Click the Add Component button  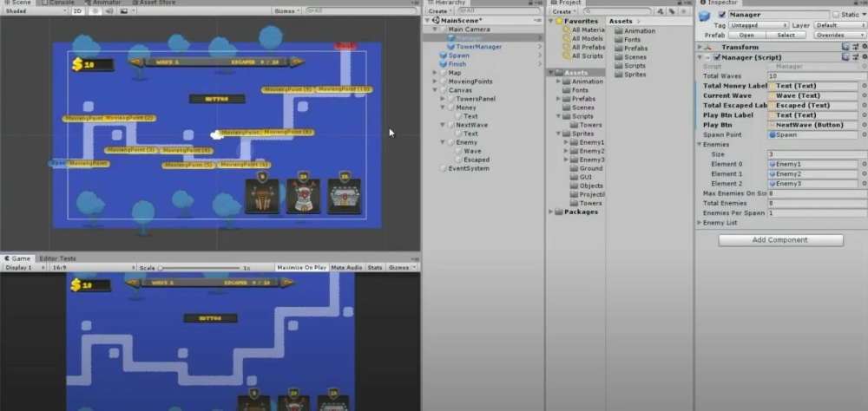780,240
